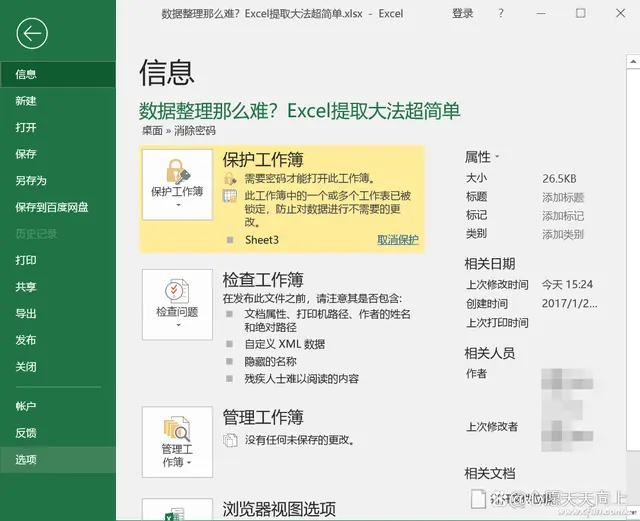Viewport: 640px width, 521px height.
Task: Click the 登录 sign-in link
Action: click(x=462, y=13)
